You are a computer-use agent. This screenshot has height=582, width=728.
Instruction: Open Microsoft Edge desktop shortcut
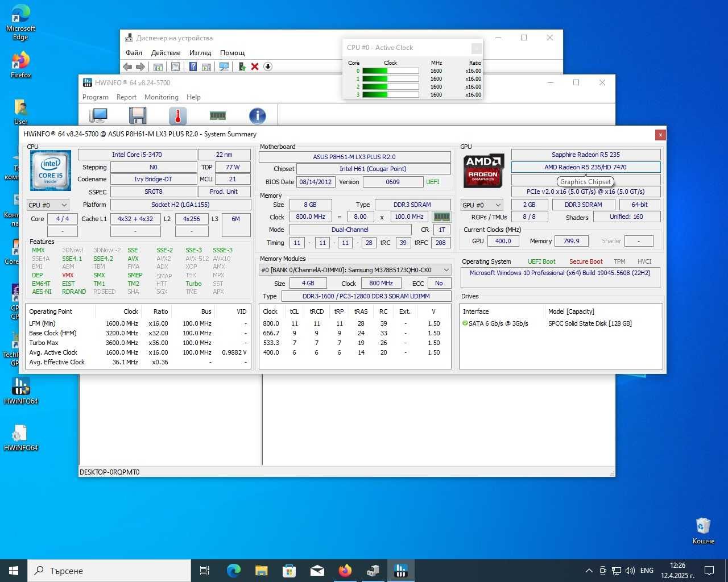click(20, 23)
